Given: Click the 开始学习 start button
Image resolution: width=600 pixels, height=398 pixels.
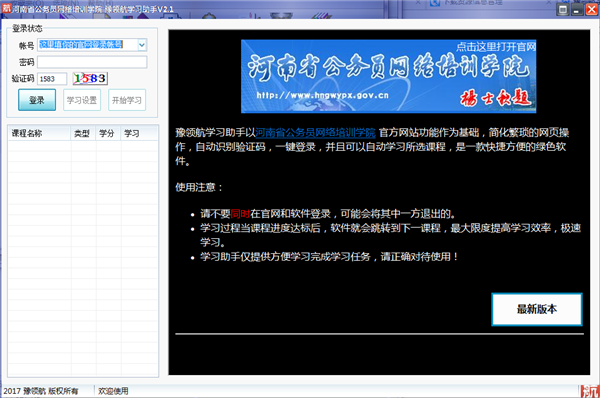Looking at the screenshot, I should 127,100.
